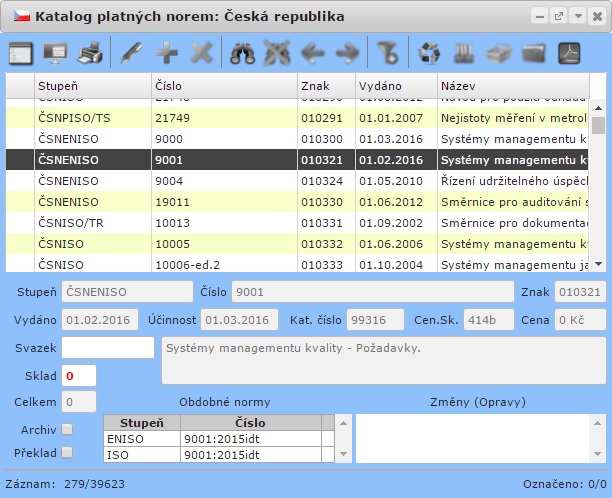Sort by the Název column header
Screen dimensions: 612x498
click(513, 85)
